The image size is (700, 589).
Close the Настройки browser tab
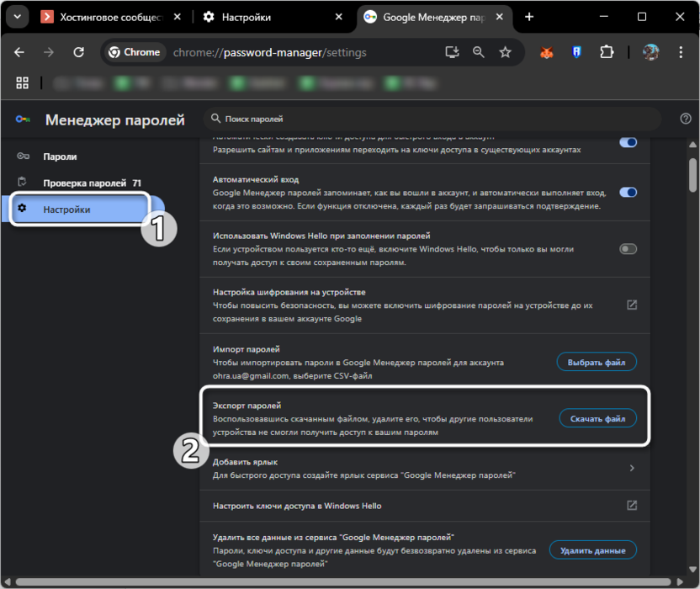[339, 17]
